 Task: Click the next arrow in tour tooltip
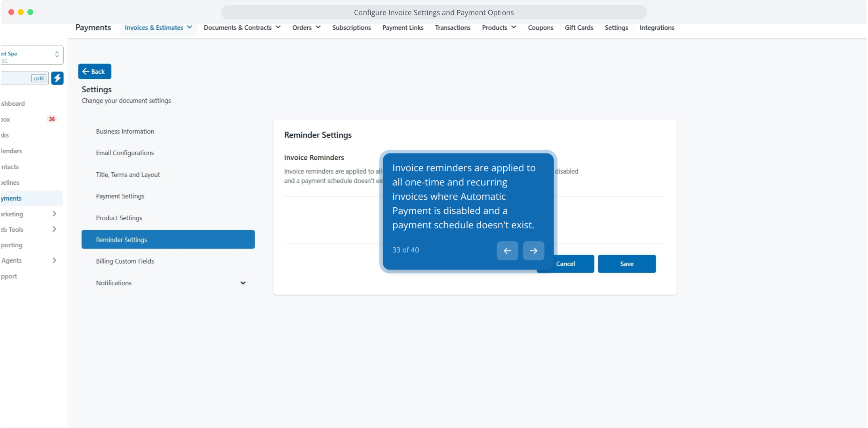click(533, 250)
